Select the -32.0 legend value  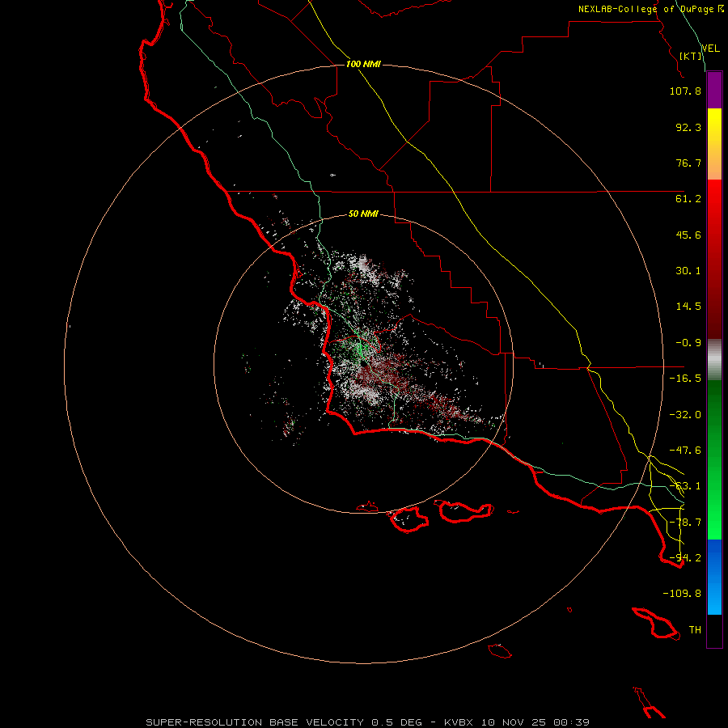[x=685, y=415]
